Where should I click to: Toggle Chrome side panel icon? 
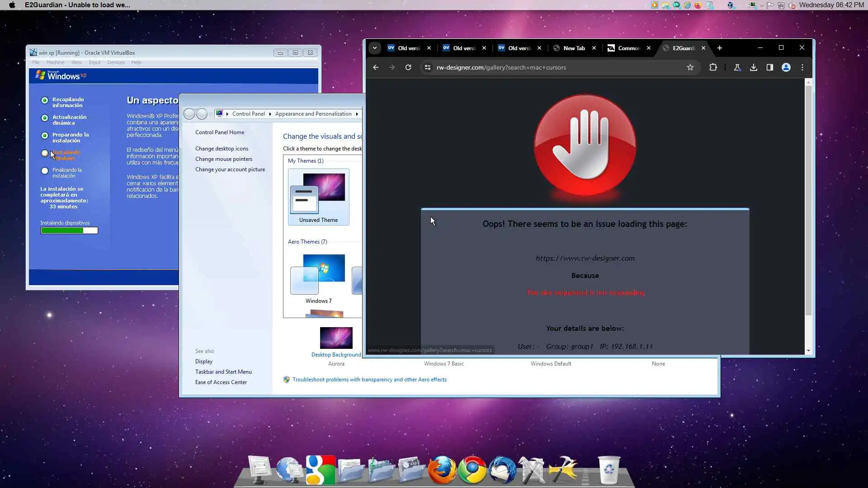coord(769,67)
